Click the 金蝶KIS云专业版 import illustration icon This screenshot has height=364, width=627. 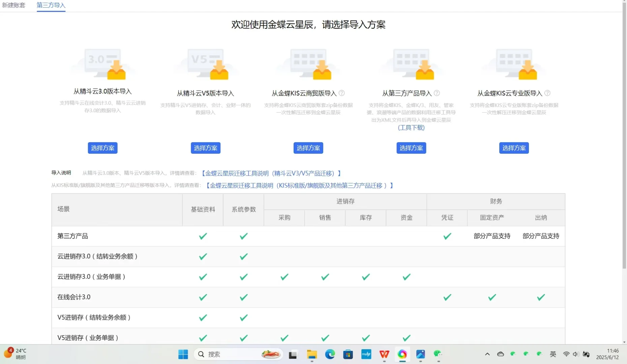tap(514, 64)
